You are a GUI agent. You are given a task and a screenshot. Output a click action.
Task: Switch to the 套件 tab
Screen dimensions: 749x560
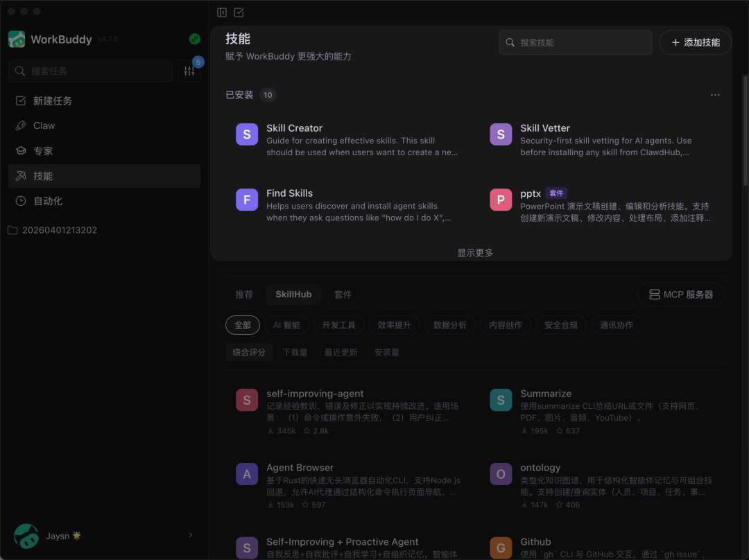coord(343,294)
